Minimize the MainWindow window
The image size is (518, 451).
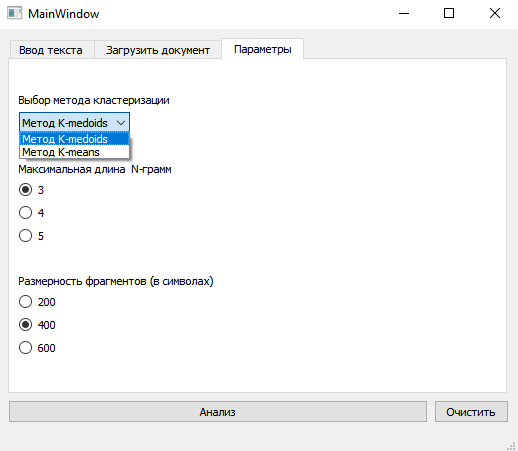click(x=404, y=13)
